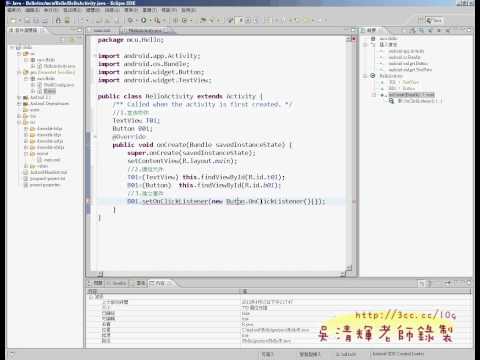Toggle the onCreate method fold marker beside @Override
This screenshot has height=360, width=480.
(x=95, y=136)
